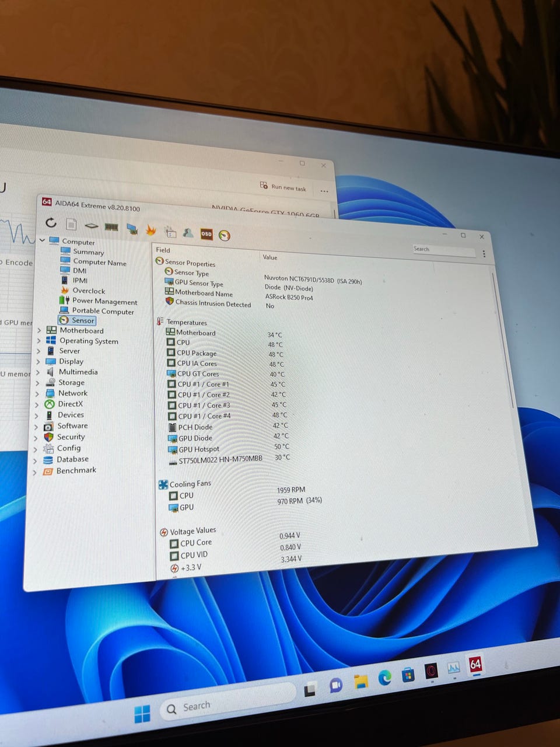Click the Refresh arrow in AIDA64 toolbar
This screenshot has width=560, height=747.
point(51,222)
